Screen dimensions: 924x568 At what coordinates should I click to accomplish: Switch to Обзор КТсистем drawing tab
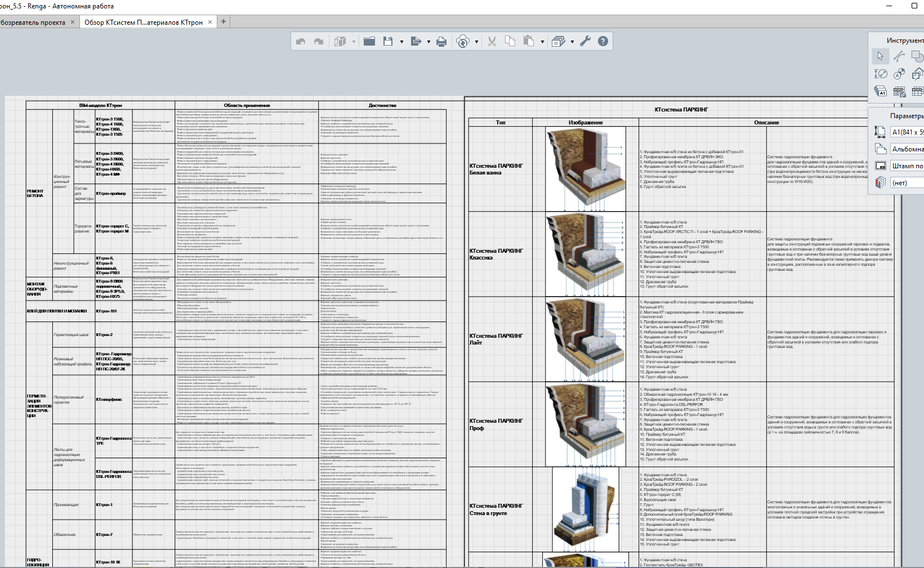[143, 23]
